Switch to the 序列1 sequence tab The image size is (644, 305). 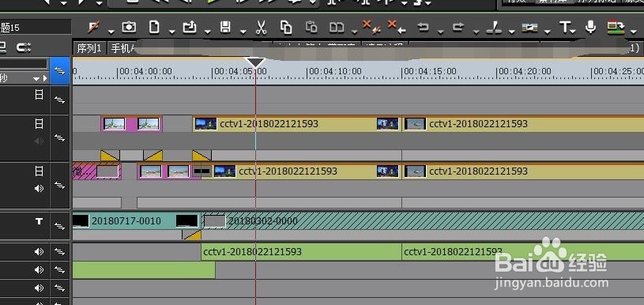[x=89, y=48]
